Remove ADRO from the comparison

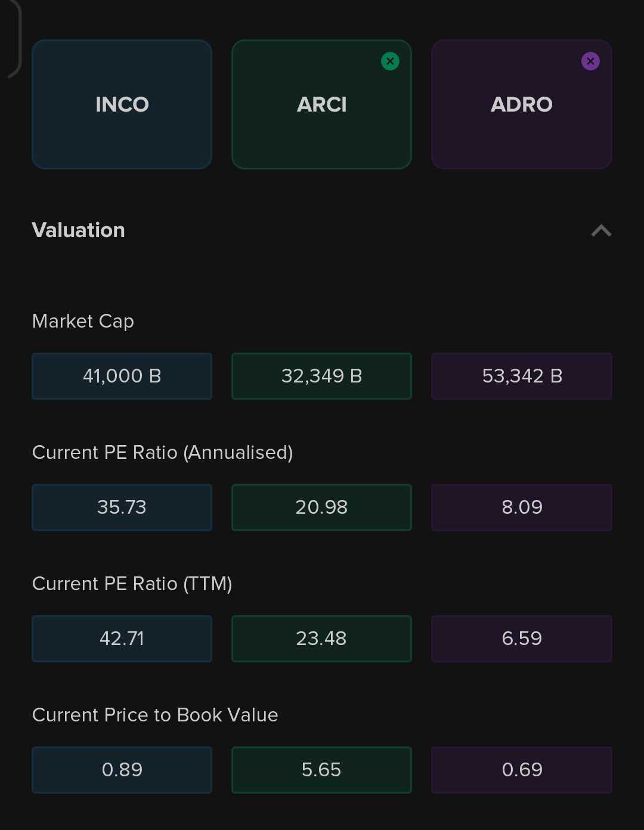pyautogui.click(x=590, y=61)
